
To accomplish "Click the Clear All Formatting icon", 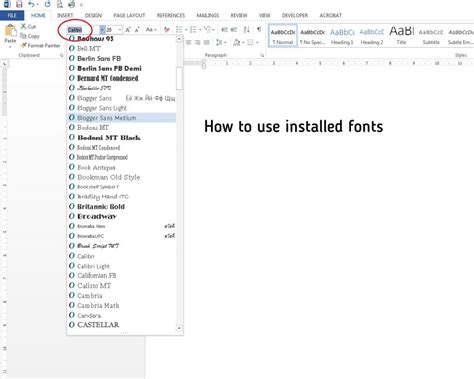I will pyautogui.click(x=166, y=30).
